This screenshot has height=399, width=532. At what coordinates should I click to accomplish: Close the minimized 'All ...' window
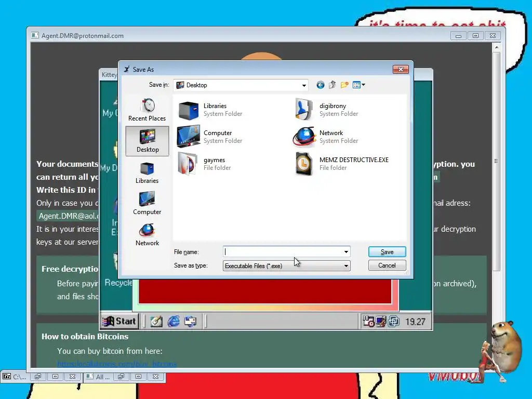pyautogui.click(x=156, y=377)
